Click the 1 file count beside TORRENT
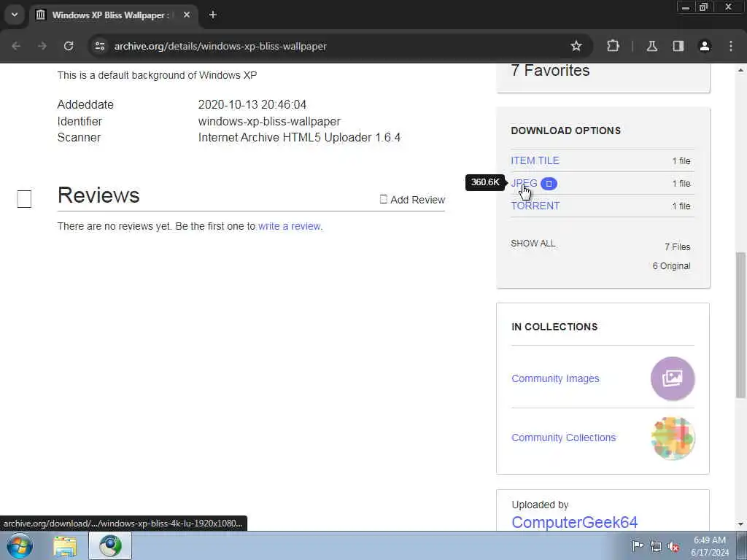 pyautogui.click(x=681, y=206)
